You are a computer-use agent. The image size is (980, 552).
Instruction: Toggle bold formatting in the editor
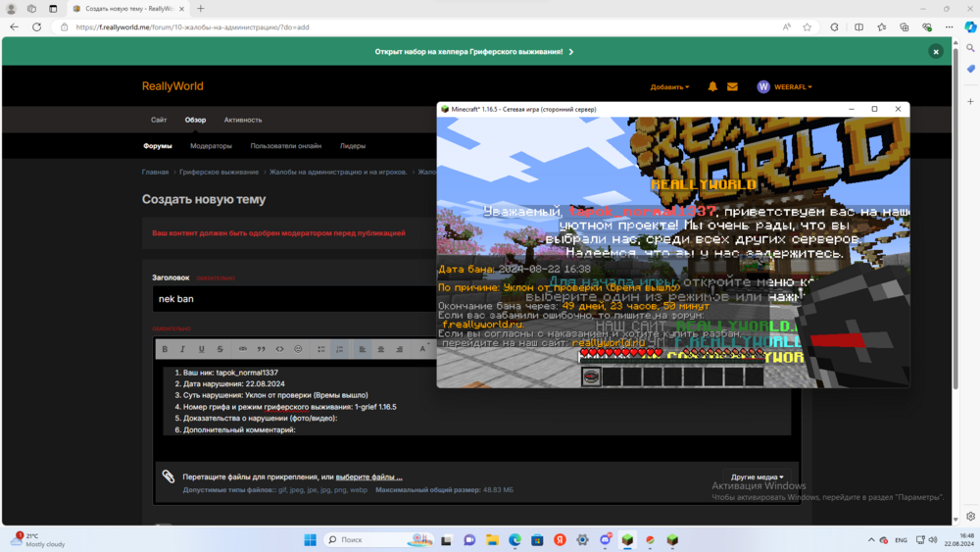tap(165, 349)
